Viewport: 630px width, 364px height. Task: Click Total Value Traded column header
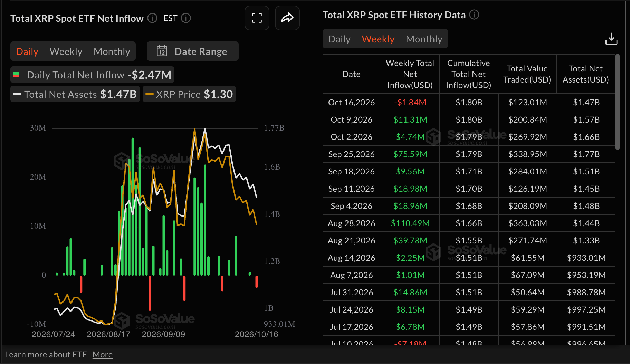527,74
